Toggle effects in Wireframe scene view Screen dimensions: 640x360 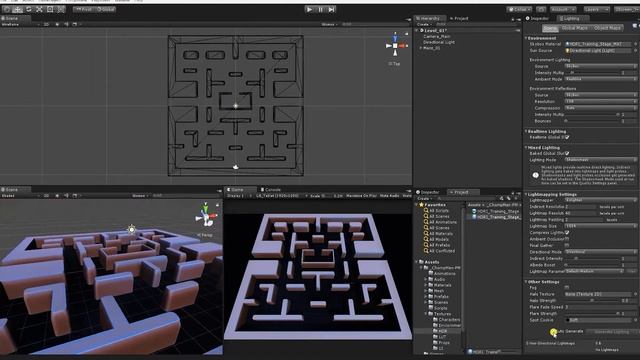[x=75, y=24]
